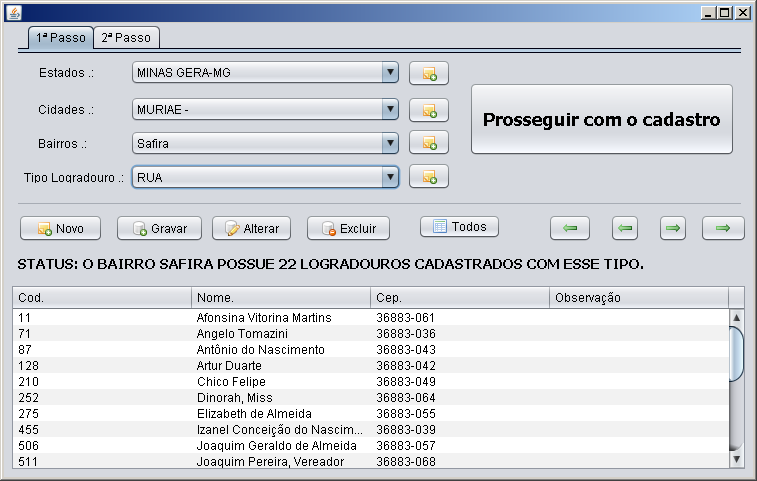Click the Observação column header
Screen dimensions: 757x481
[639, 297]
